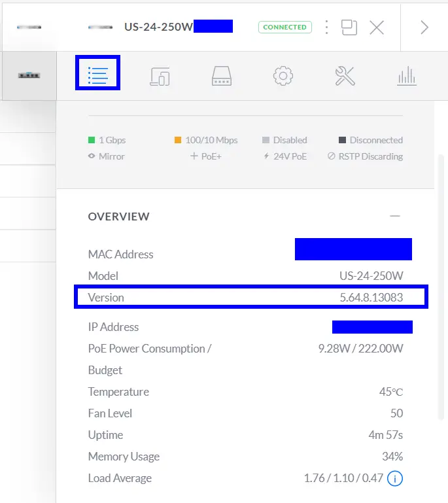Image resolution: width=448 pixels, height=503 pixels.
Task: Open the Clients tab icon
Action: coord(160,76)
